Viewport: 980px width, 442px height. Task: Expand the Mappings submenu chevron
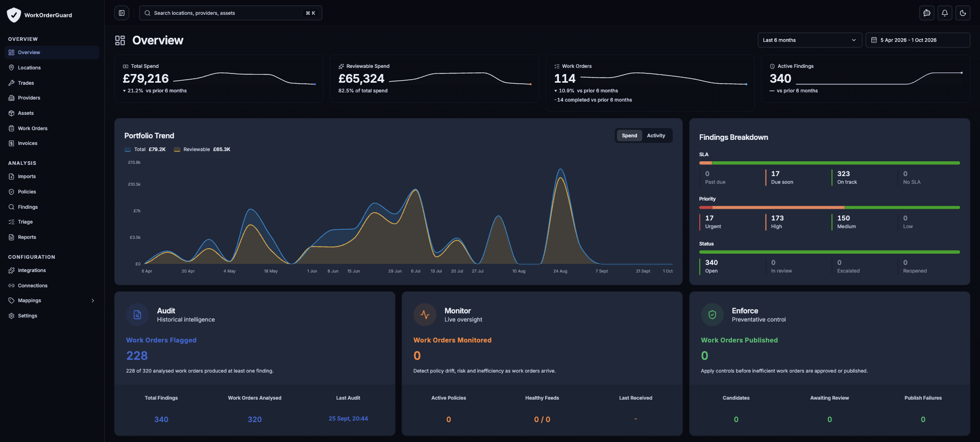tap(93, 301)
